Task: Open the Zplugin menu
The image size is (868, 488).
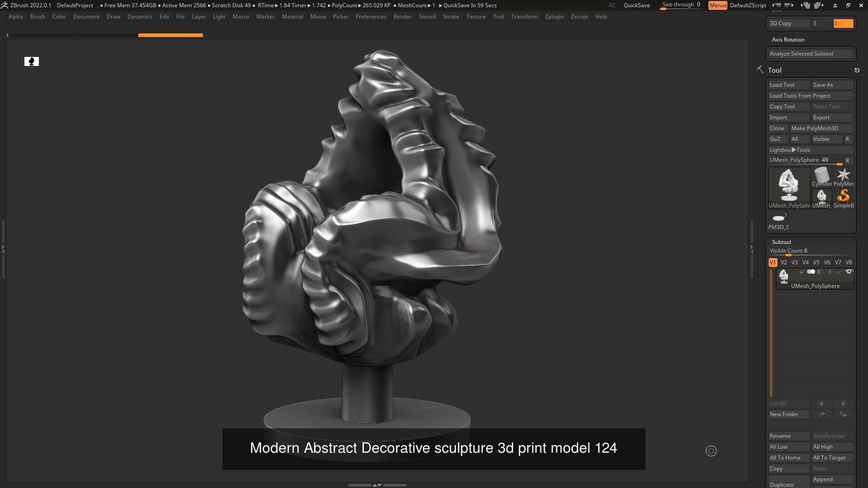Action: [554, 17]
